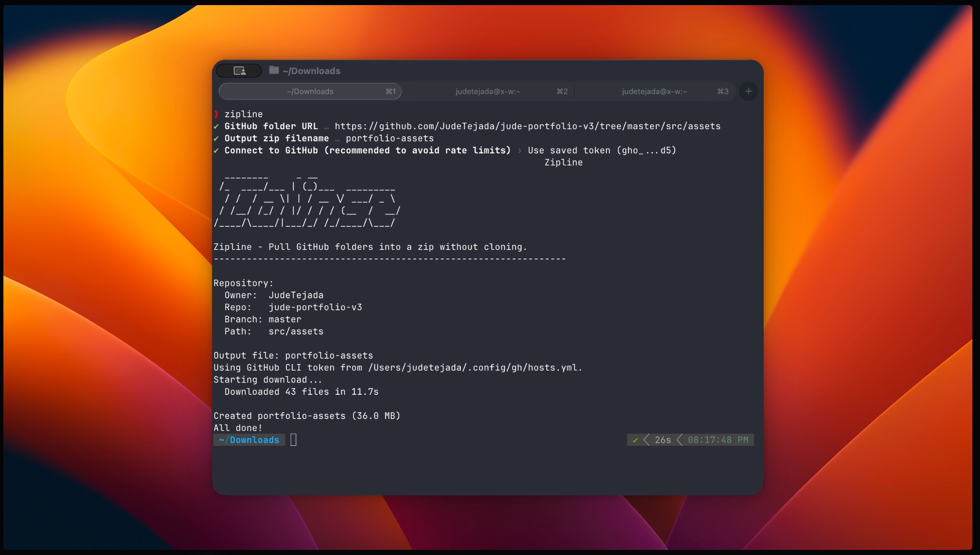Click the GitHub URL for jude-portfolio-v3 assets
The width and height of the screenshot is (980, 555).
[x=527, y=126]
